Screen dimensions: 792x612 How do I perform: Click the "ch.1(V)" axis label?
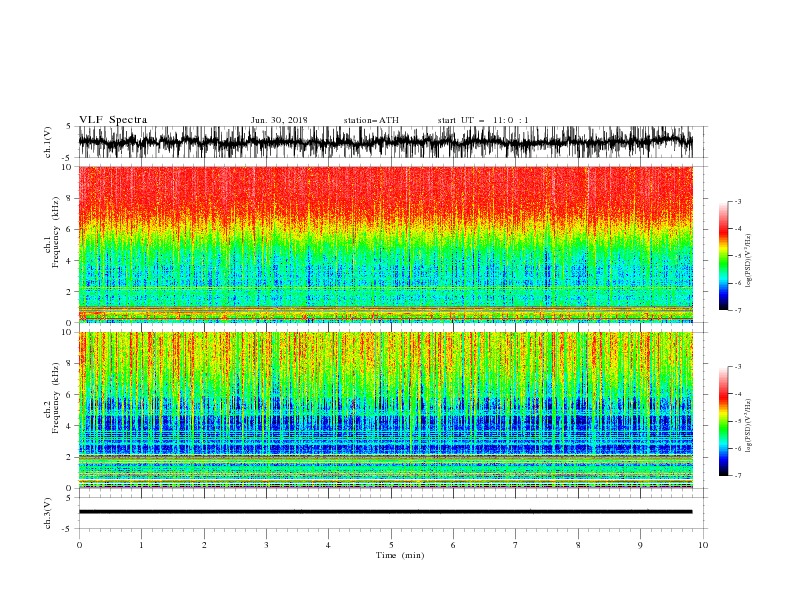[48, 142]
